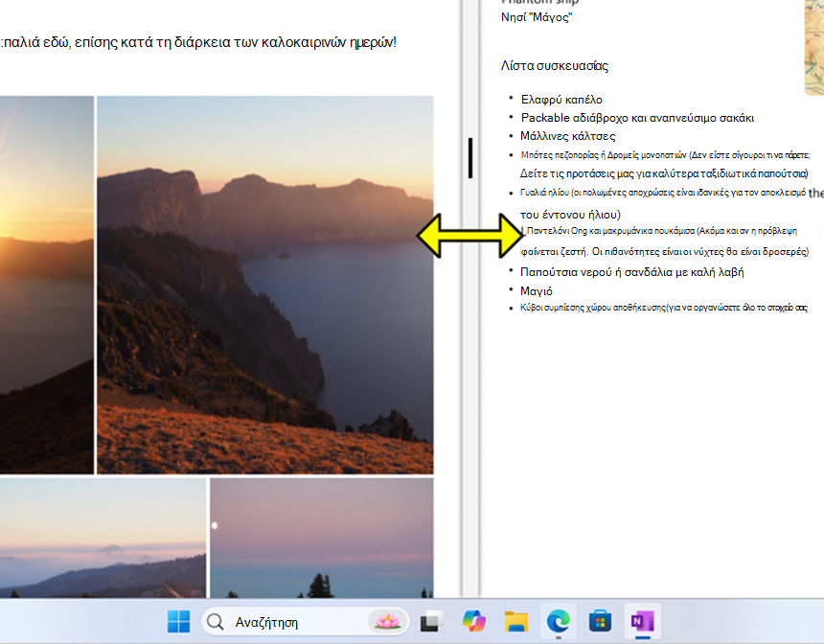Screen dimensions: 824x644
Task: Switch to OneNote from the taskbar
Action: pyautogui.click(x=642, y=622)
